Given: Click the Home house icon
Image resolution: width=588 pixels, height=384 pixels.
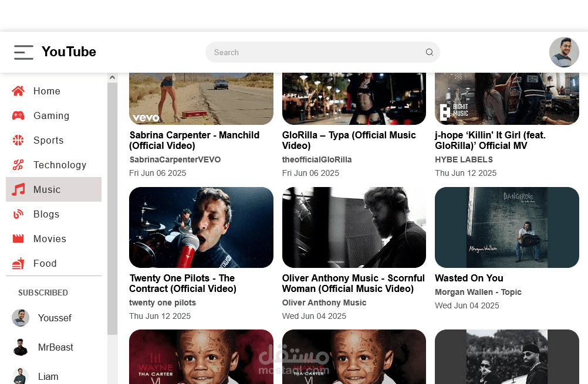Looking at the screenshot, I should tap(18, 91).
